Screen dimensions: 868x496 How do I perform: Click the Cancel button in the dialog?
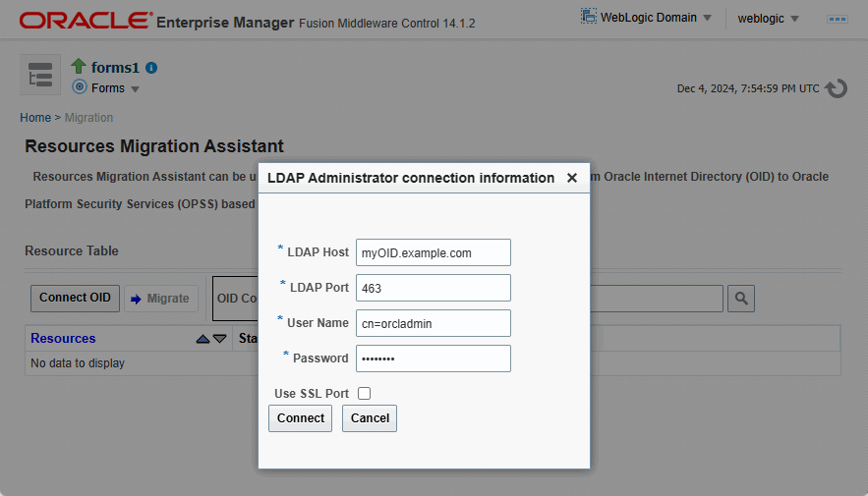(370, 418)
